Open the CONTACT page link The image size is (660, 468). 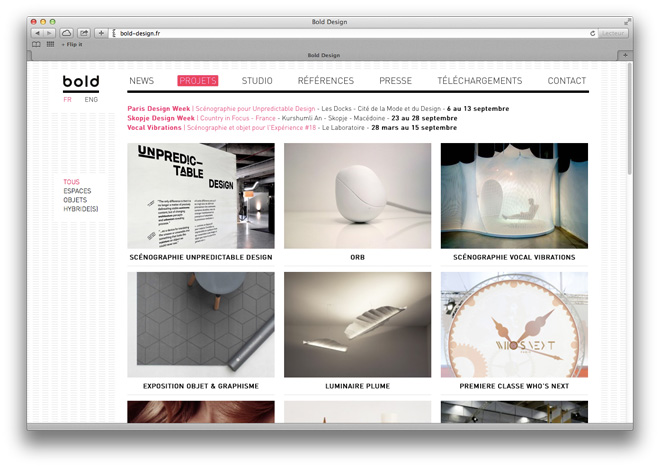click(x=567, y=81)
